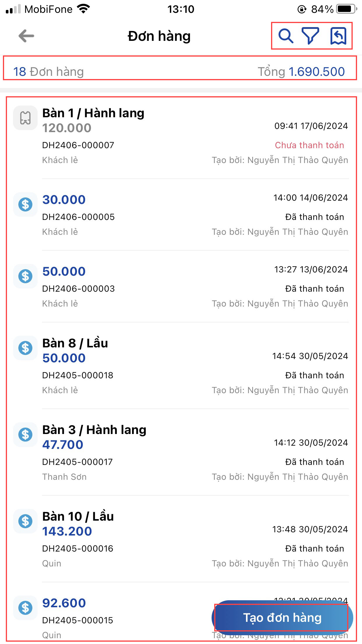Tap dollar icon of Bàn 3 / Hành lang
This screenshot has width=362, height=644.
(x=25, y=434)
